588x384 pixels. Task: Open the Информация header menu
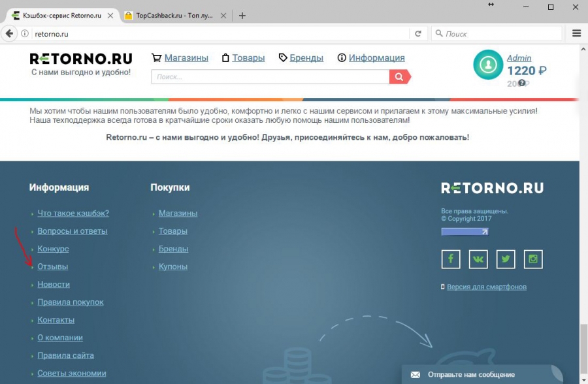376,57
